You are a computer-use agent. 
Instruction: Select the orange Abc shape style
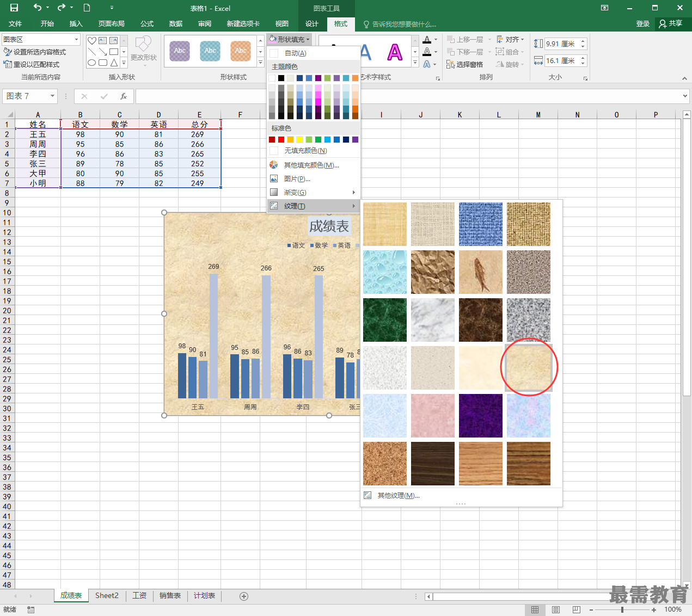point(241,51)
